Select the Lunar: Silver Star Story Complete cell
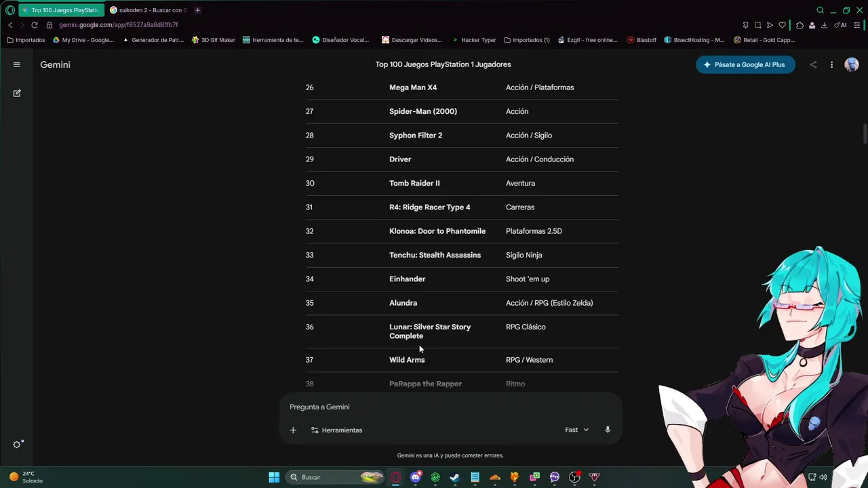Screen dimensions: 868x488 pyautogui.click(x=430, y=331)
